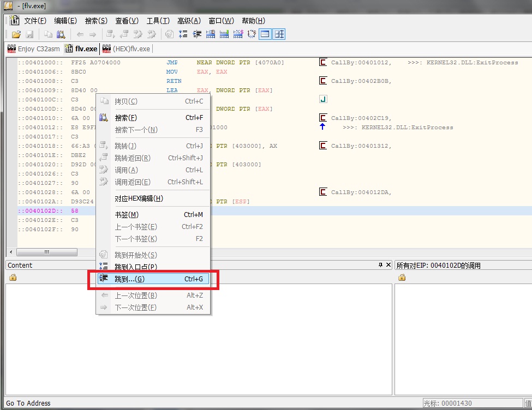
Task: Choose 调用返回(E) in context menu
Action: (x=154, y=182)
